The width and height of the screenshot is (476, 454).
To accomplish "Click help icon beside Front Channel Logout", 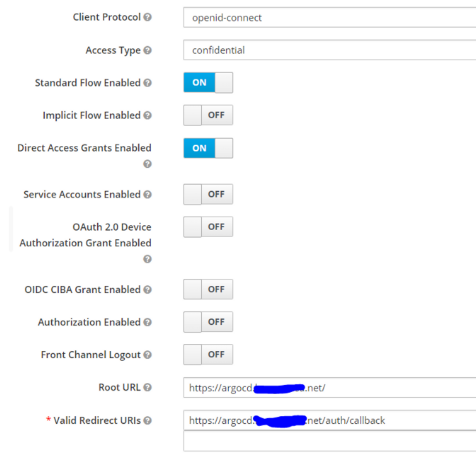I will point(147,355).
